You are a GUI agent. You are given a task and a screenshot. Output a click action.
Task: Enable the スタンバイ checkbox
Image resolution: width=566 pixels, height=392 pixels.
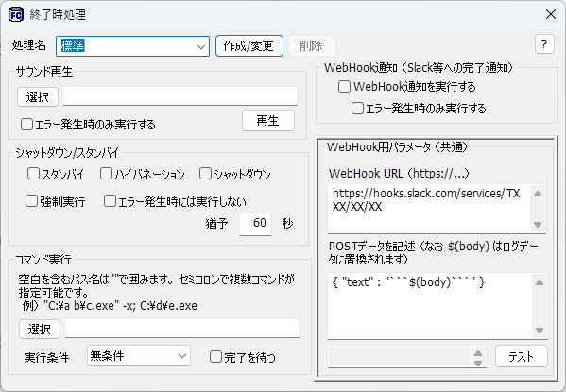(56, 175)
